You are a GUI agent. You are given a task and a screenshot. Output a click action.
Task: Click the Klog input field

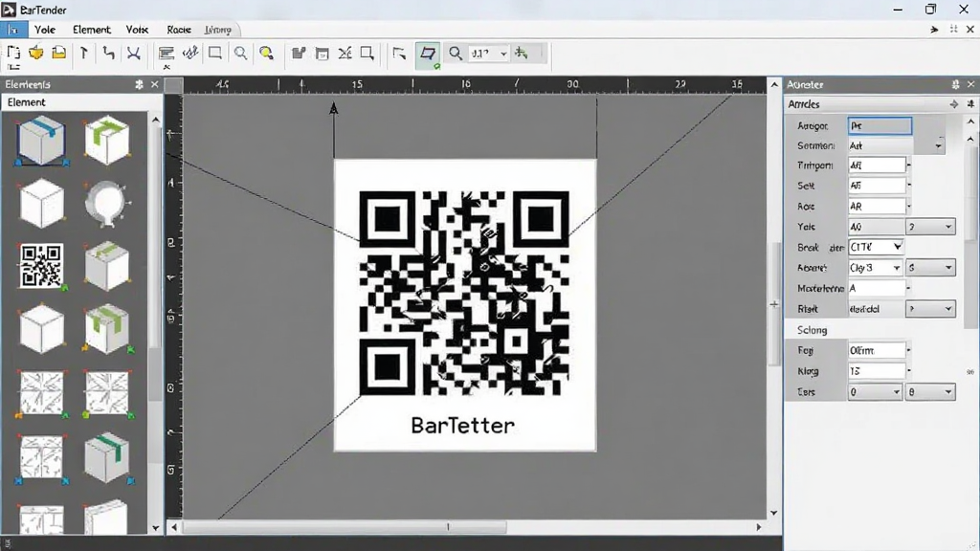(877, 371)
